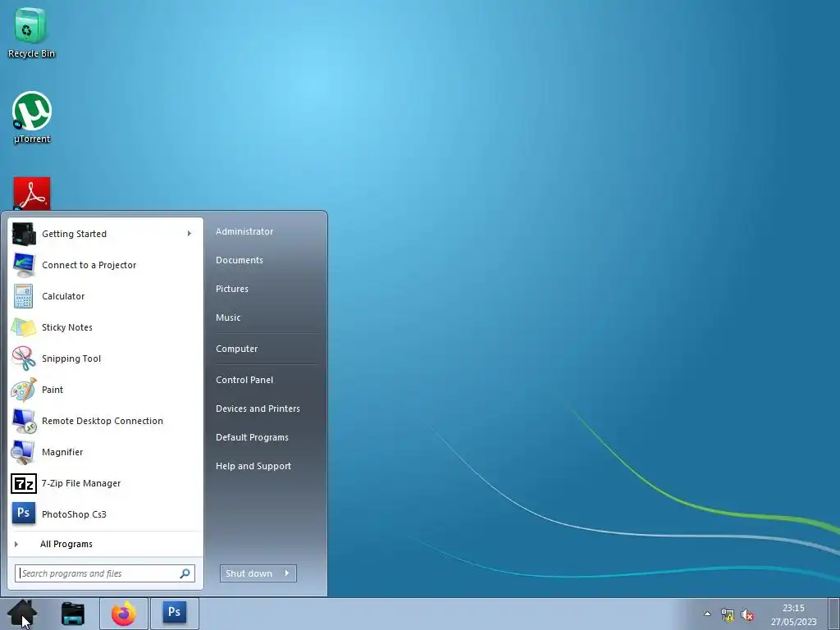Open Help and Support
840x630 pixels.
click(x=253, y=466)
